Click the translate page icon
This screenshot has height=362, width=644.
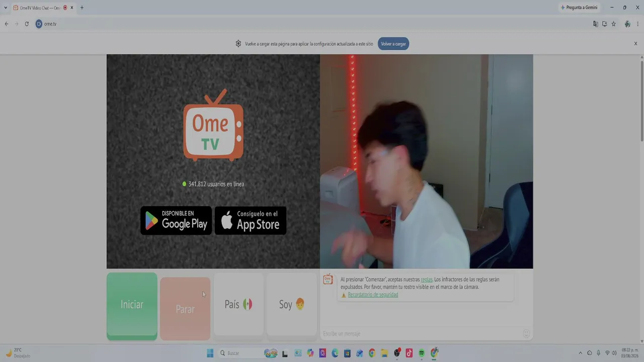[x=596, y=24]
